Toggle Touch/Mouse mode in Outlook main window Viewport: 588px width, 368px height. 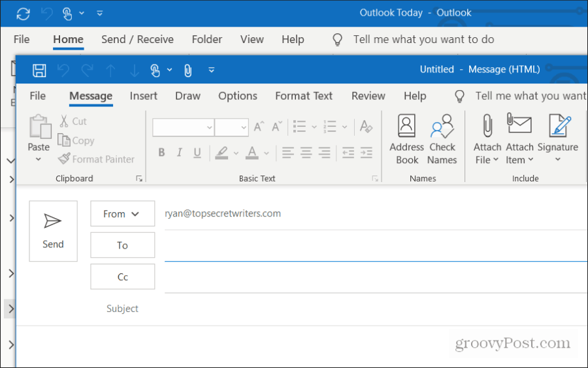click(67, 14)
